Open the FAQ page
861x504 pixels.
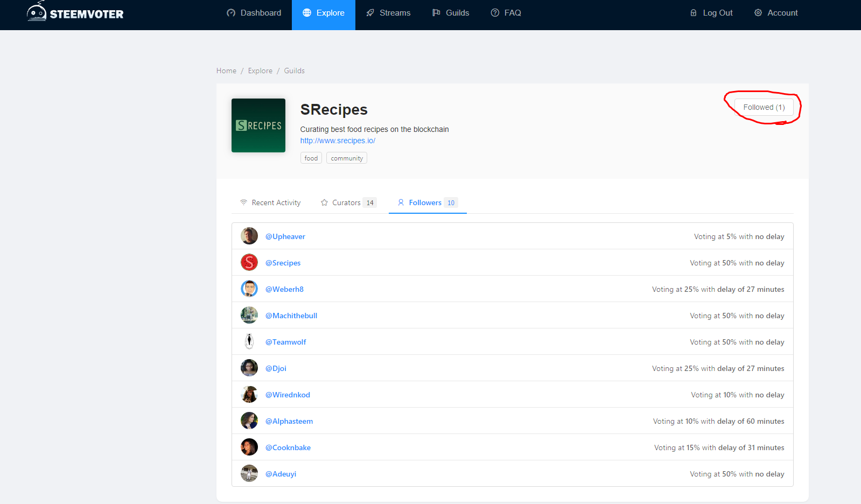[x=506, y=13]
